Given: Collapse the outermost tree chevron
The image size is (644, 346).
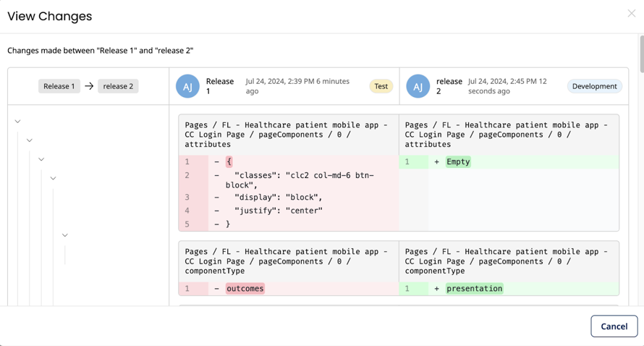Looking at the screenshot, I should click(18, 122).
